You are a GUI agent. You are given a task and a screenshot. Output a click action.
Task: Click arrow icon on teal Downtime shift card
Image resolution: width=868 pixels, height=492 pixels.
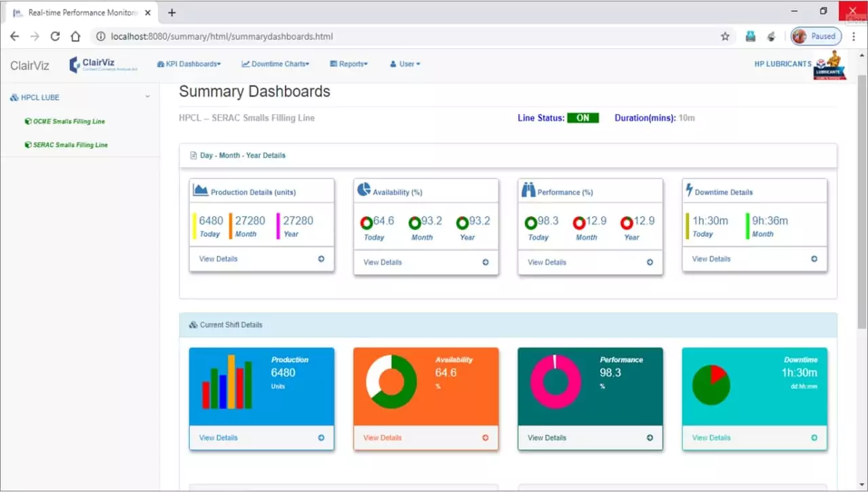click(814, 438)
